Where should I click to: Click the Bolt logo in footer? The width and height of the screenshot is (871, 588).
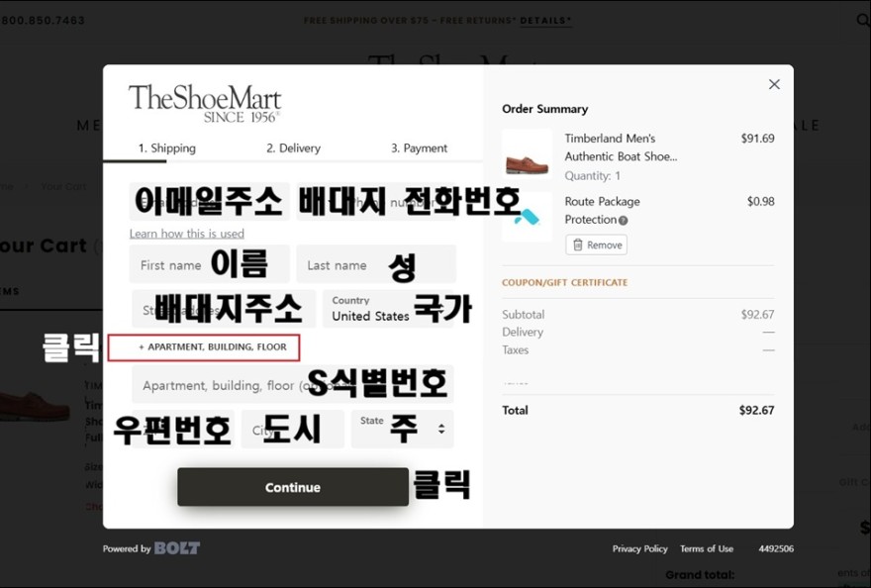point(176,548)
